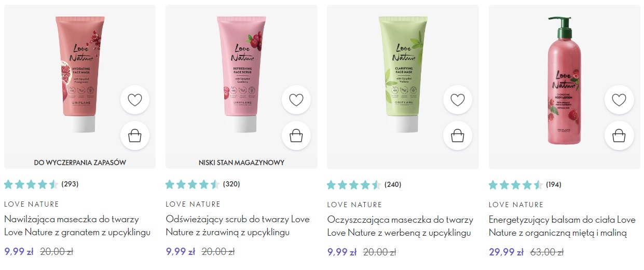Screen dimensions: 644x270
Task: Add pomegranate face mask to wishlist
Action: click(135, 100)
